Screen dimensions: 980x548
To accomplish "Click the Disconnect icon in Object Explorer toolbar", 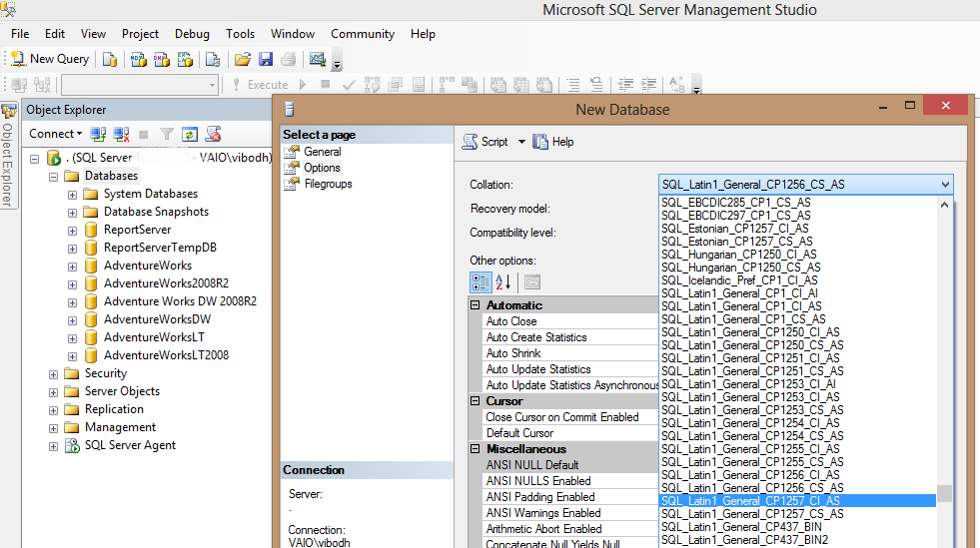I will 121,134.
